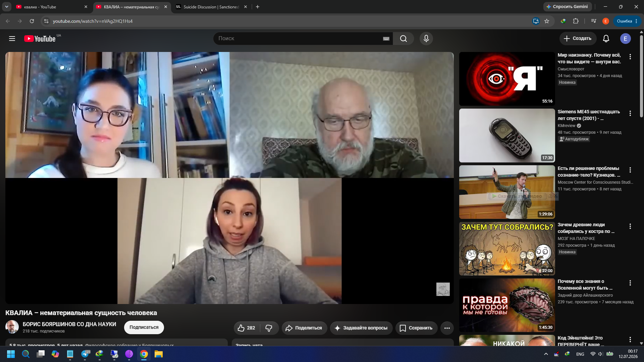Open File Explorer from taskbar

pos(159,354)
